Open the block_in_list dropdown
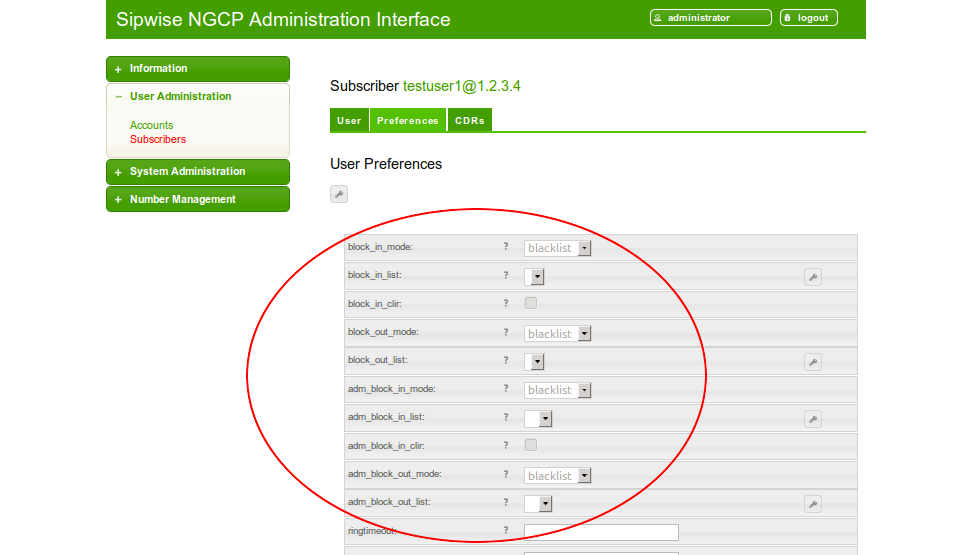 534,277
